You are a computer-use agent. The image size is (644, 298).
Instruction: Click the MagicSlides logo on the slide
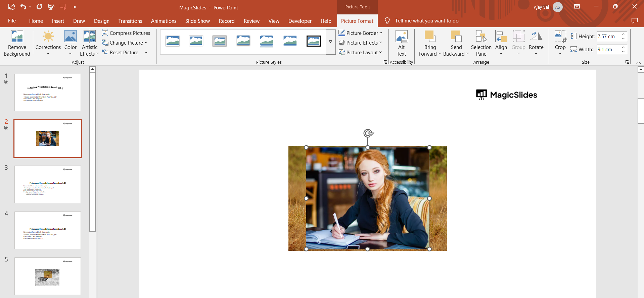[506, 95]
